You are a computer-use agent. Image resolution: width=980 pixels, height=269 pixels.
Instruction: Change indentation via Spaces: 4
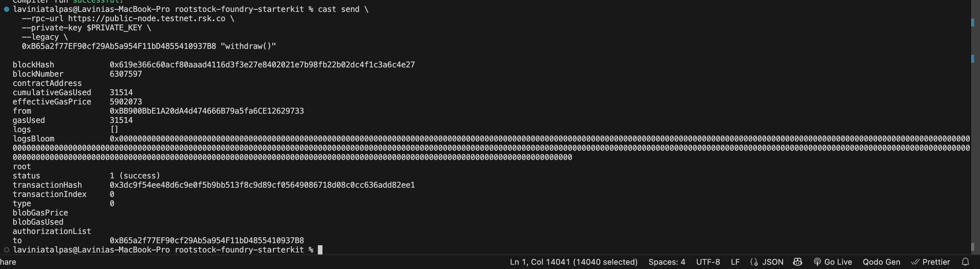(x=666, y=262)
